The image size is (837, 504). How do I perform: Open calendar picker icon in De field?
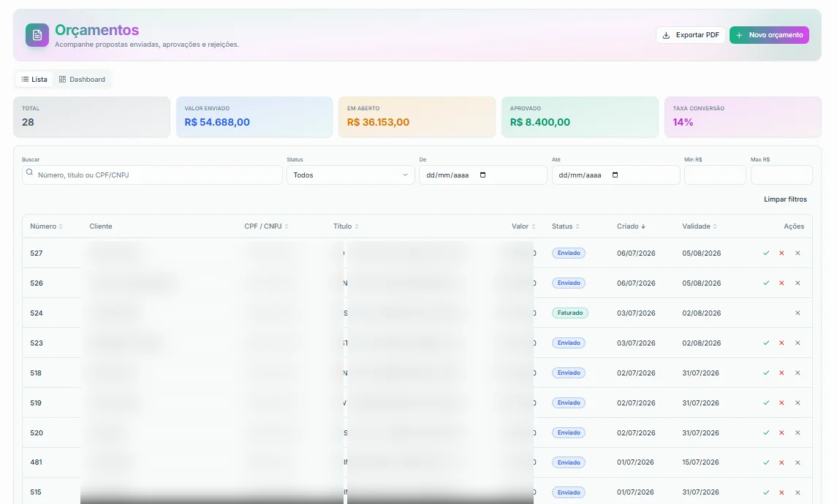483,175
